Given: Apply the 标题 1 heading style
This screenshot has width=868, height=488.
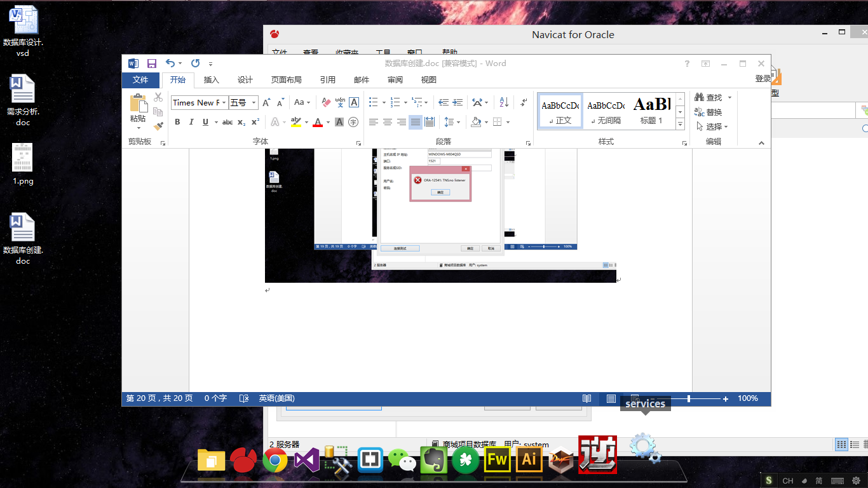Looking at the screenshot, I should tap(652, 111).
